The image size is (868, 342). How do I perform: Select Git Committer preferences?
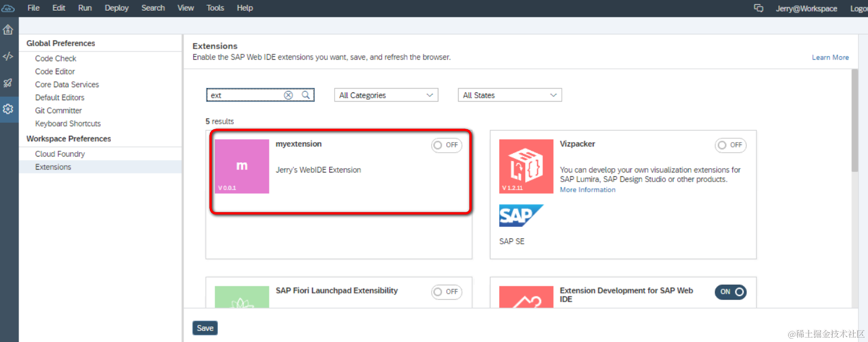[58, 110]
